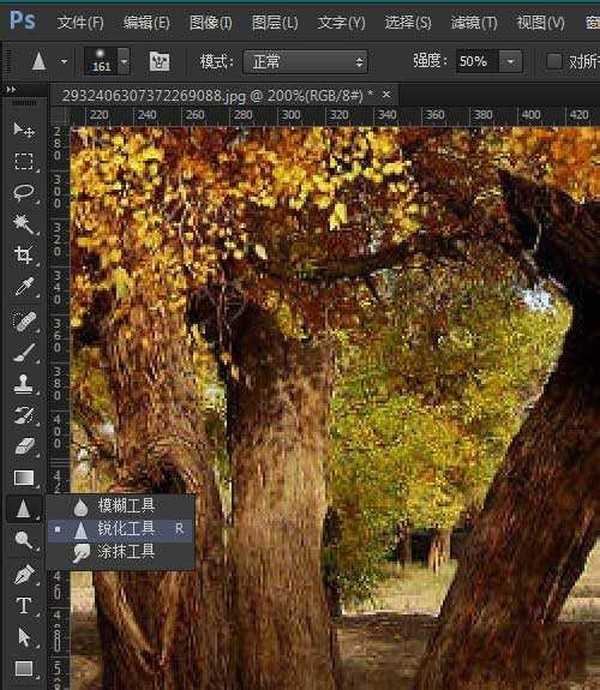This screenshot has height=690, width=600.
Task: Choose the Crop tool
Action: 24,255
